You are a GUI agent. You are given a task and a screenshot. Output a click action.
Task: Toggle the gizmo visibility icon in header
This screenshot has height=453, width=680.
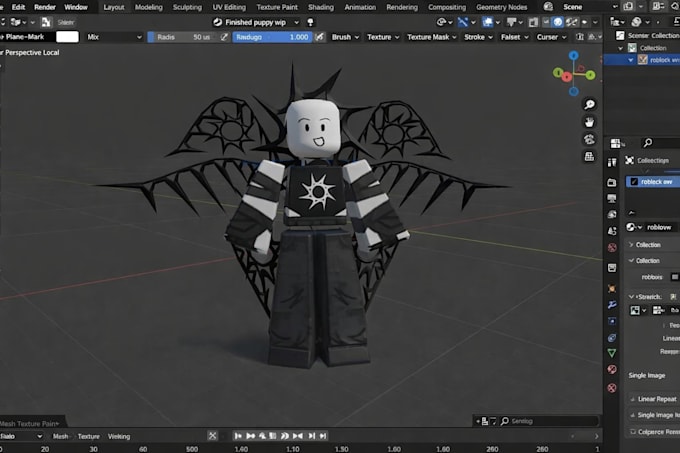coord(463,22)
